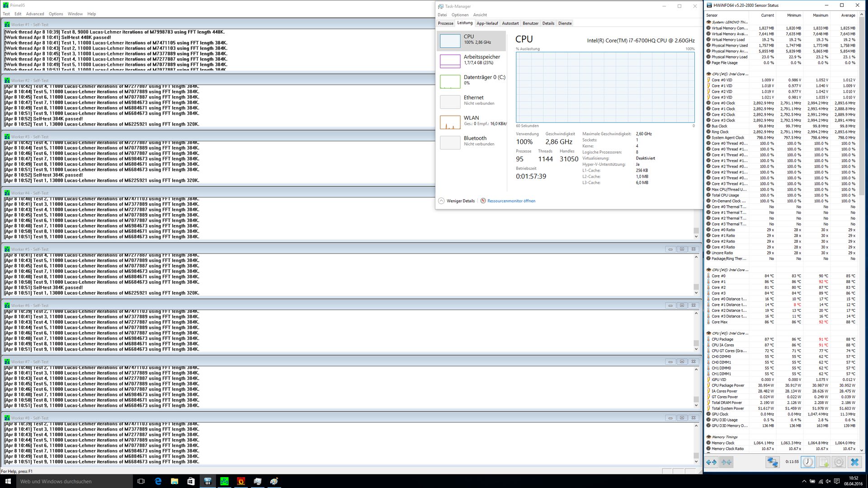Open Prime95 Advanced menu
This screenshot has width=868, height=488.
click(x=35, y=14)
